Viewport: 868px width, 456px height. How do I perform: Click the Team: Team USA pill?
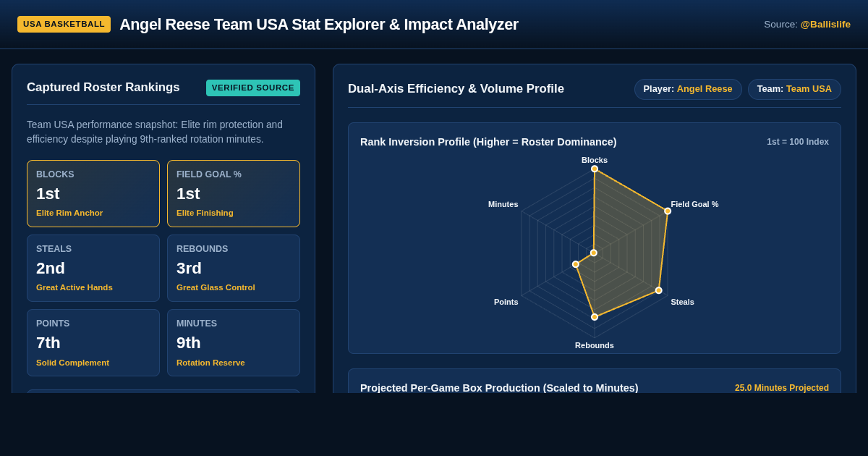(x=794, y=89)
